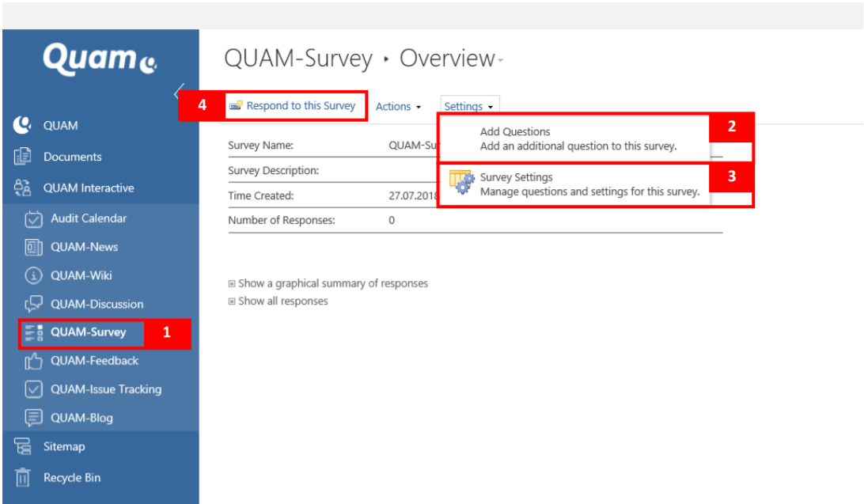The width and height of the screenshot is (864, 504).
Task: Click Respond to this Survey link
Action: [x=301, y=106]
